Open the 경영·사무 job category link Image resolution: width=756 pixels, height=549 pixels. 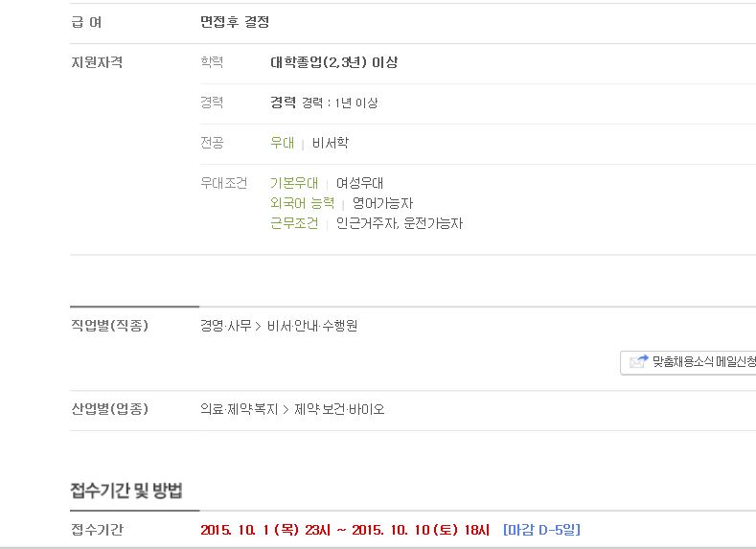pos(225,326)
